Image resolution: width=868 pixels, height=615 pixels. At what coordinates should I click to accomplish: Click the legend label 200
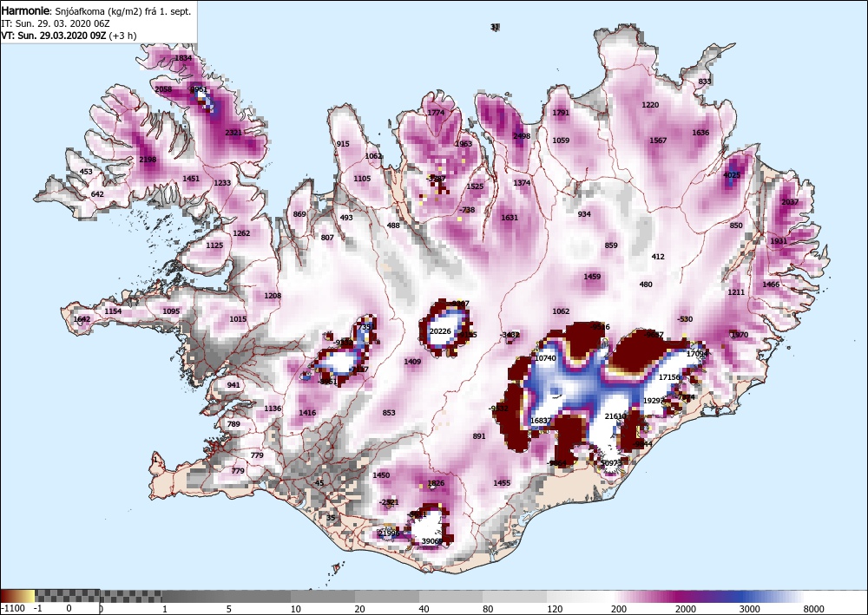(619, 609)
